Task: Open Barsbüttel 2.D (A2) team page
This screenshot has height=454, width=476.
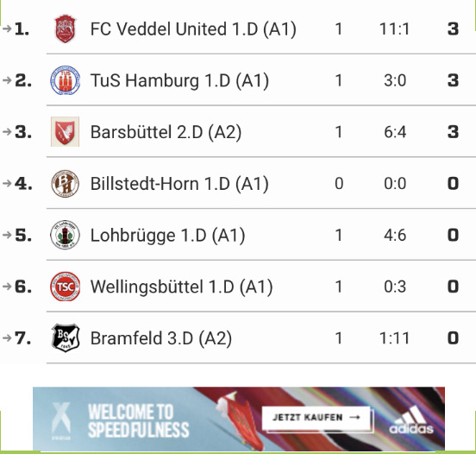Action: (x=166, y=132)
